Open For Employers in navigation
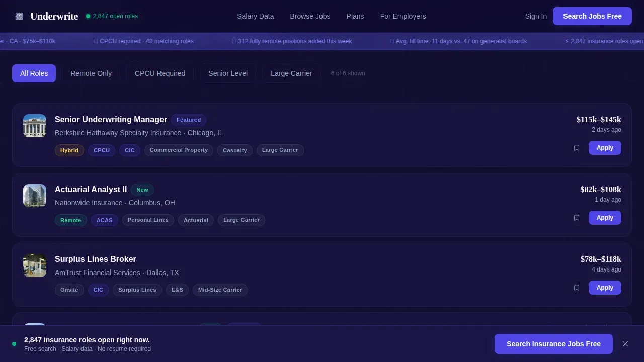Viewport: 644px width, 362px height. point(403,16)
